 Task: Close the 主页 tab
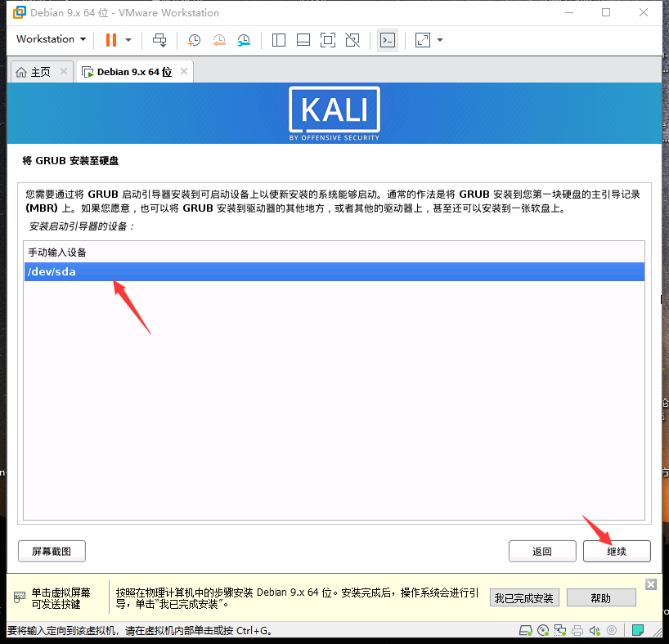64,71
